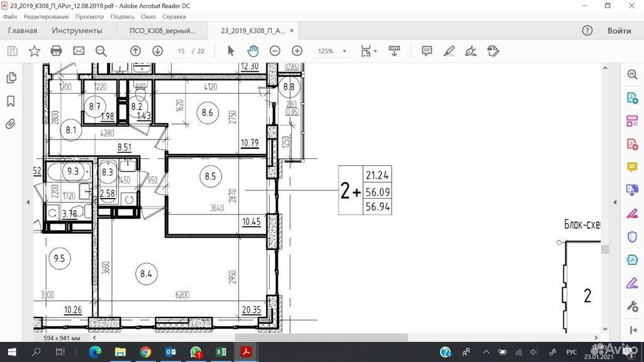Open Outlook from the taskbar
644x362 pixels.
[170, 352]
